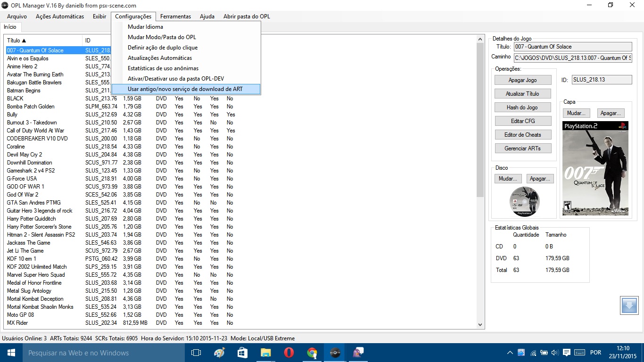Viewport: 644px width, 362px height.
Task: Open File Explorer in the taskbar
Action: pos(266,353)
